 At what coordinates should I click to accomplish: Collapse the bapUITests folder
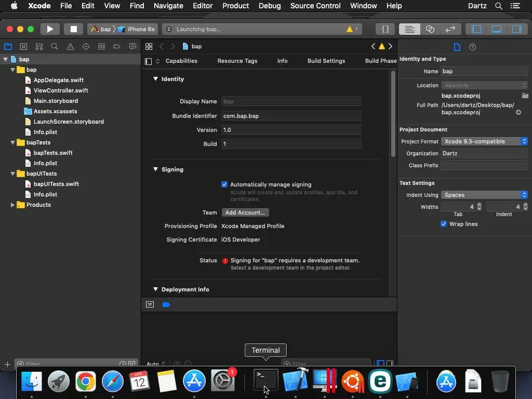click(12, 174)
